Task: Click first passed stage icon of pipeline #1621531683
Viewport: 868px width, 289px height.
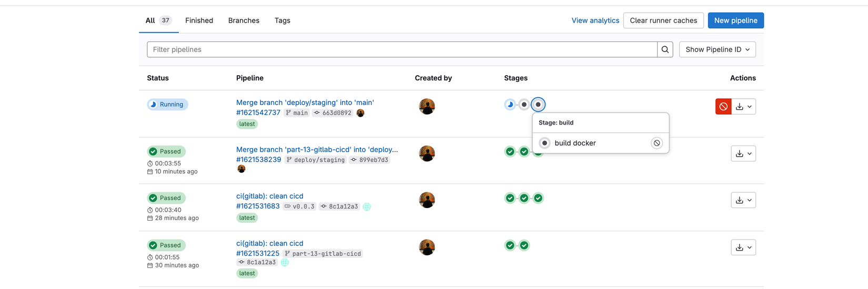Action: [x=510, y=198]
